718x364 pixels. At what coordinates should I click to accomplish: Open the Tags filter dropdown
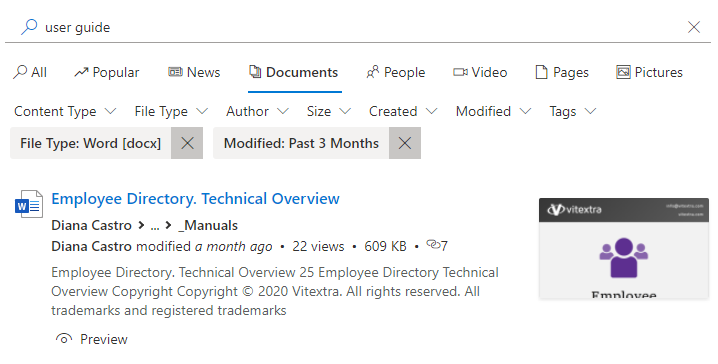click(573, 111)
